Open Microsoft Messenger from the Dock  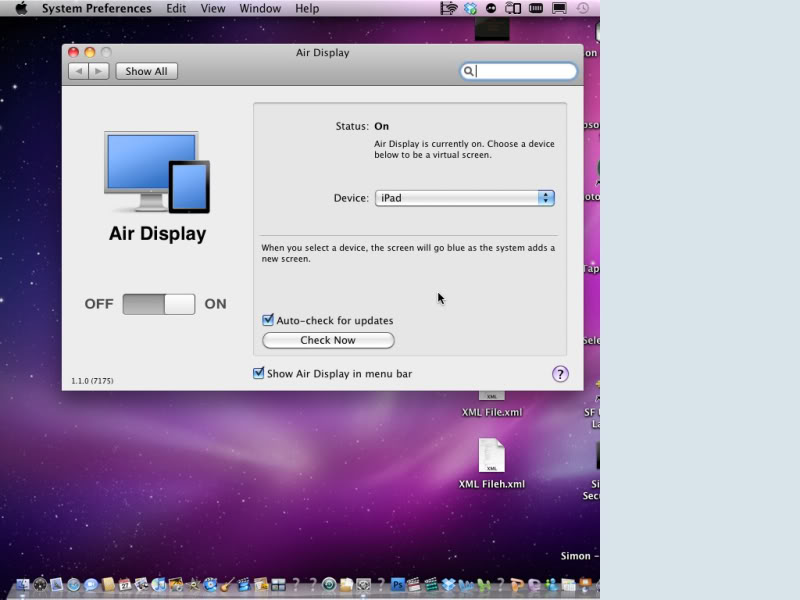click(552, 585)
